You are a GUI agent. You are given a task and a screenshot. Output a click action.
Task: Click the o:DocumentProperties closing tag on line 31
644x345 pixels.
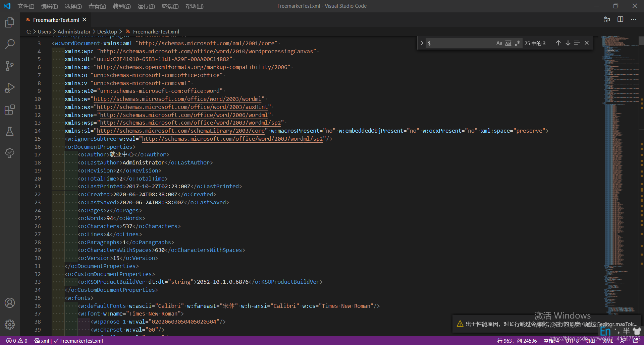click(102, 266)
